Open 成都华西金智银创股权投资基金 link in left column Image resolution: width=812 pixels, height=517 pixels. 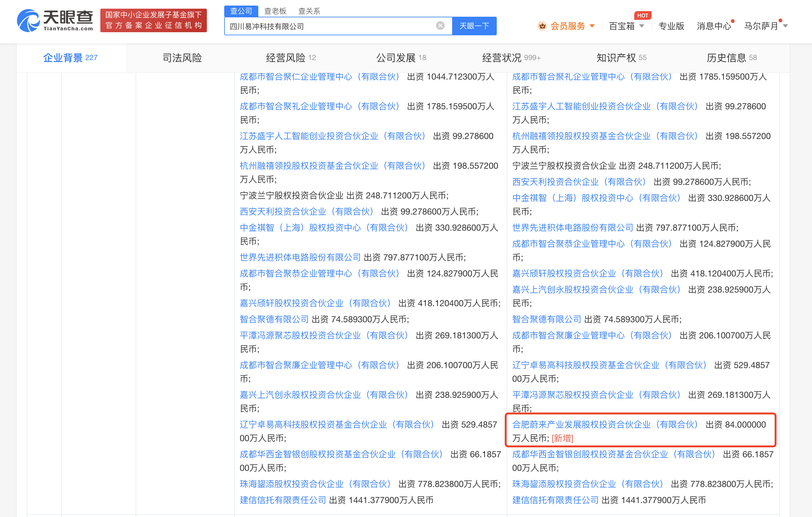point(341,454)
